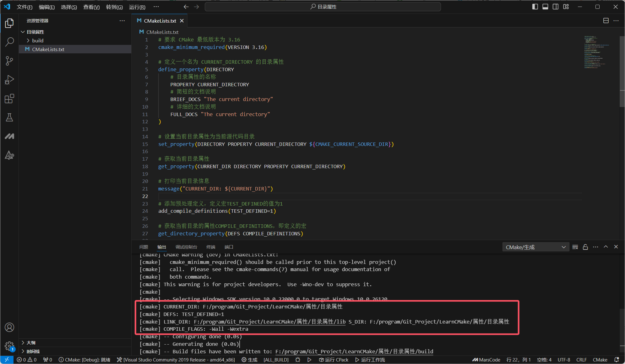Open the 文件(F) menu
The height and width of the screenshot is (364, 625).
[24, 7]
